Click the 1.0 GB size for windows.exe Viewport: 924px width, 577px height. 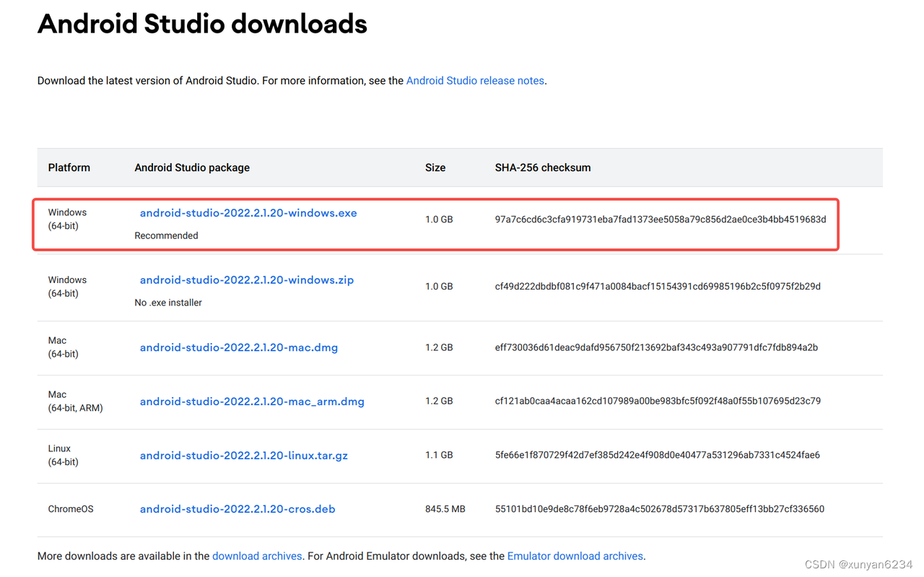point(439,220)
